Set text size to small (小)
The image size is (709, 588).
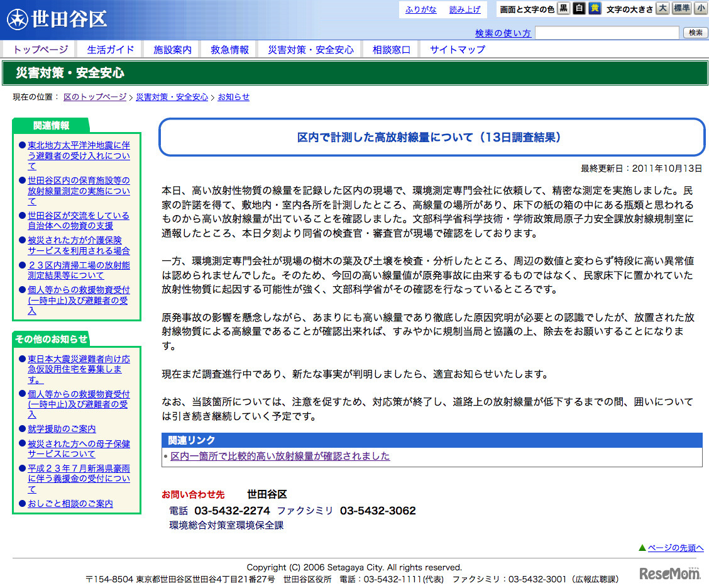tap(700, 9)
